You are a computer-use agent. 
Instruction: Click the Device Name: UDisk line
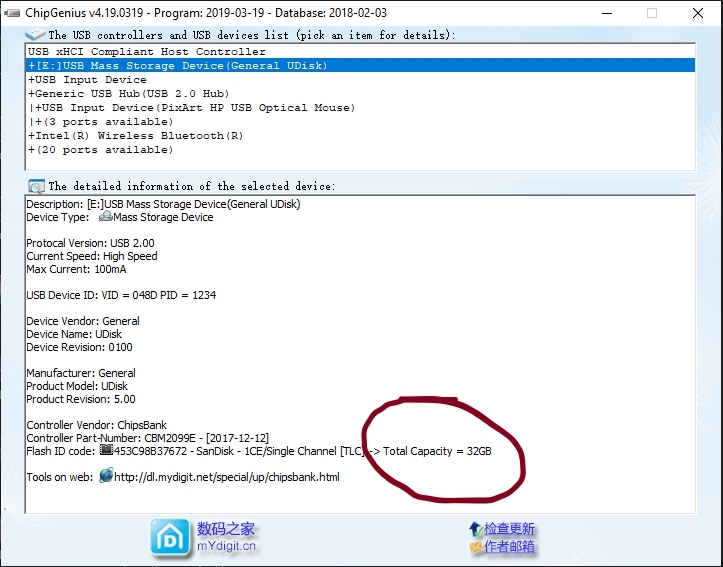click(x=74, y=334)
